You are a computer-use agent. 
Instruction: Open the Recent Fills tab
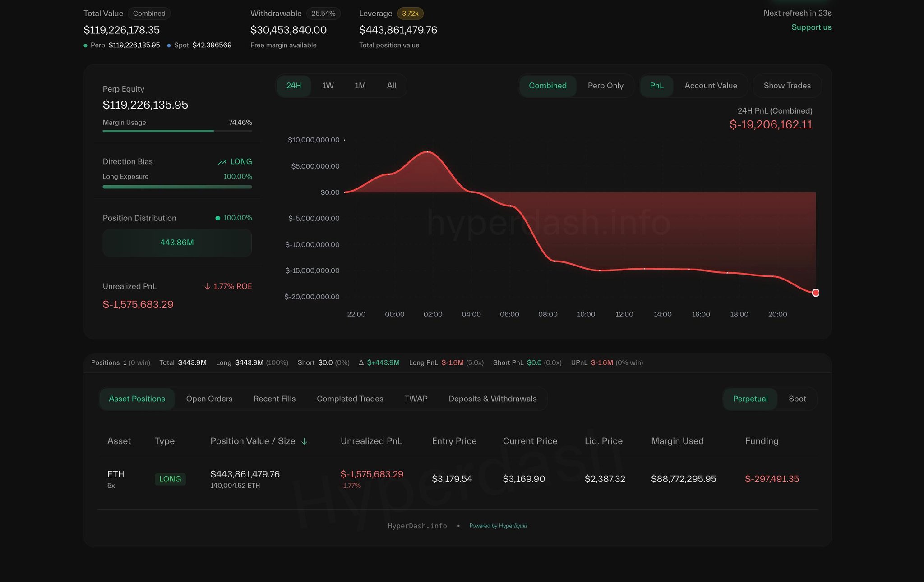coord(274,399)
